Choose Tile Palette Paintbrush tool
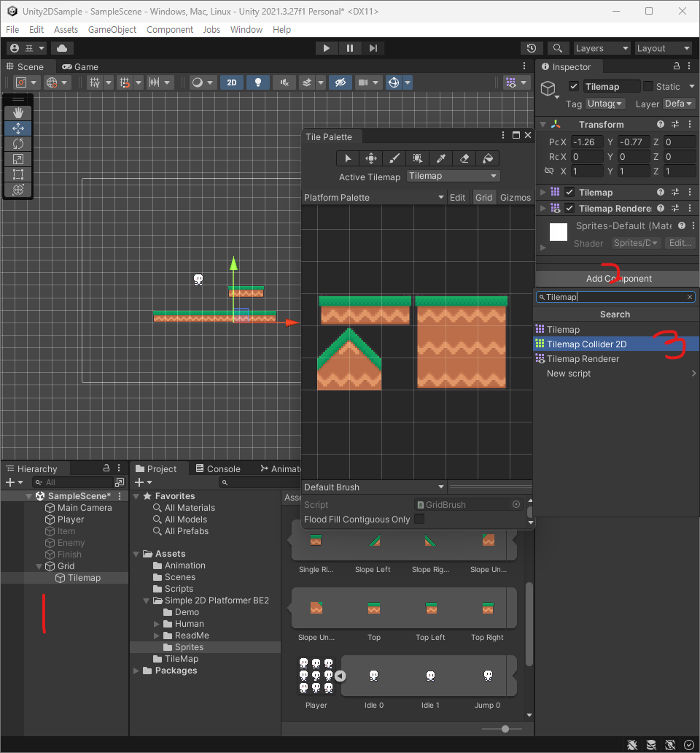Image resolution: width=700 pixels, height=753 pixels. click(x=394, y=158)
